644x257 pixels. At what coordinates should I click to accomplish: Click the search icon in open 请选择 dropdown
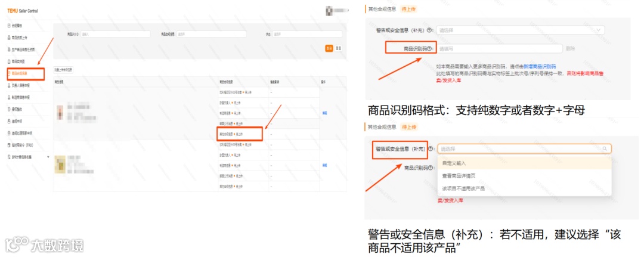click(x=605, y=148)
